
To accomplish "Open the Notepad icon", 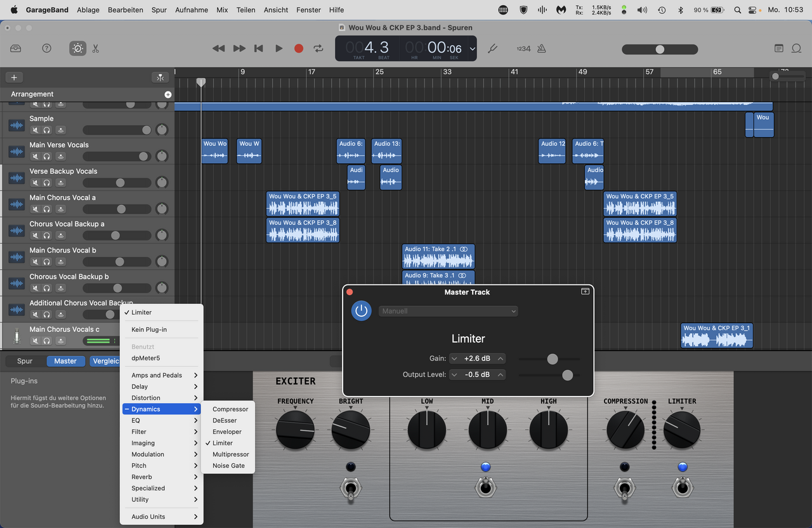I will (x=779, y=48).
